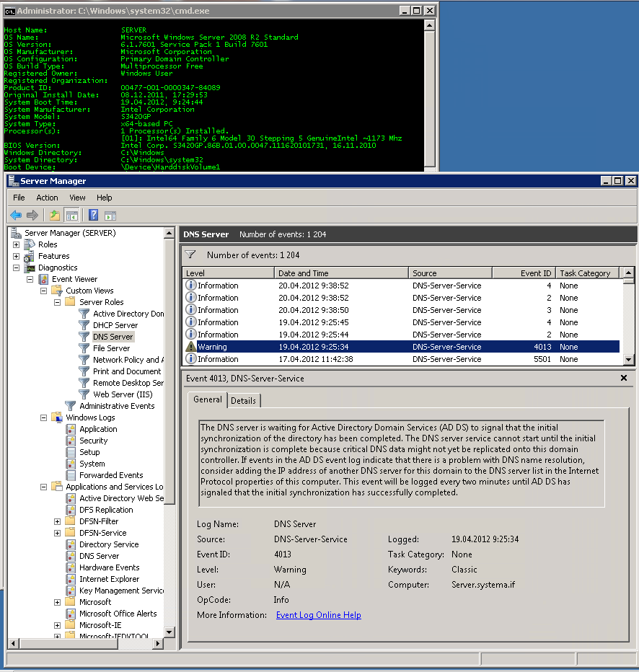Collapse the Event Viewer tree node
This screenshot has width=639, height=672.
pos(30,280)
